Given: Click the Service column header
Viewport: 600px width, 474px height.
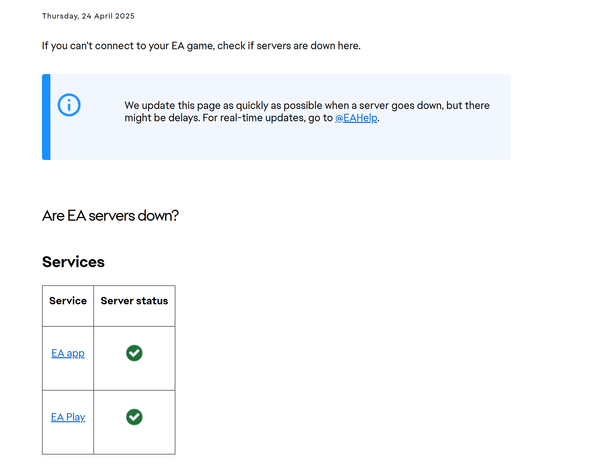Looking at the screenshot, I should tap(68, 300).
